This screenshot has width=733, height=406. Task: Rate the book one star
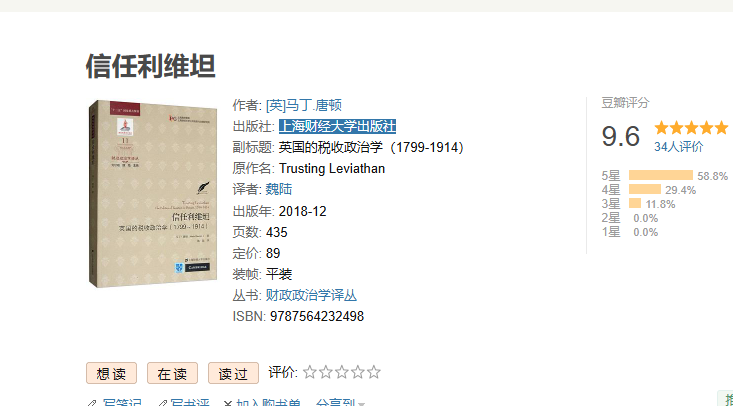point(309,372)
